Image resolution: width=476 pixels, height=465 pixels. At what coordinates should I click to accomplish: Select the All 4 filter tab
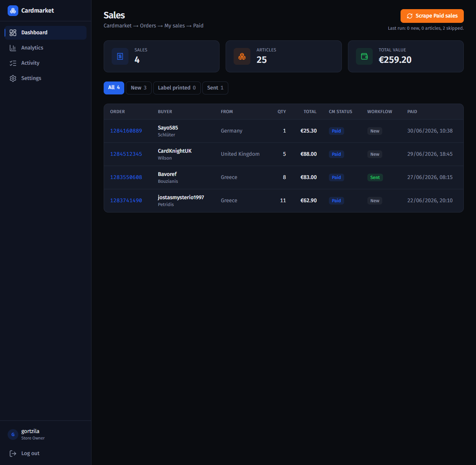click(114, 88)
